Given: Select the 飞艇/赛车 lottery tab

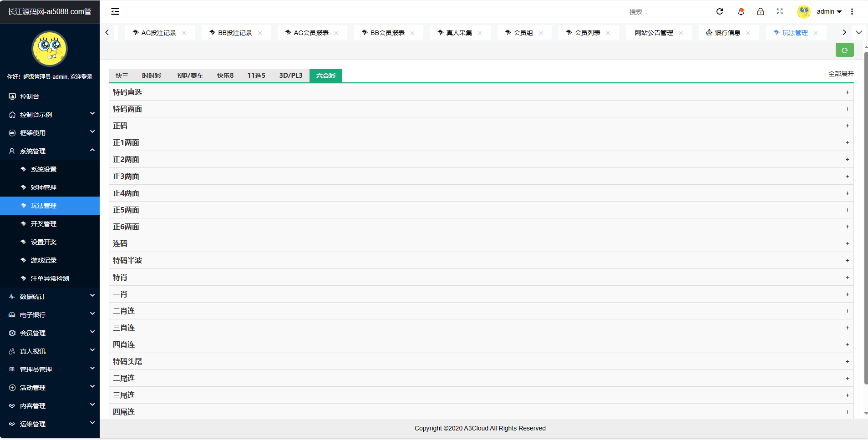Looking at the screenshot, I should [x=189, y=76].
